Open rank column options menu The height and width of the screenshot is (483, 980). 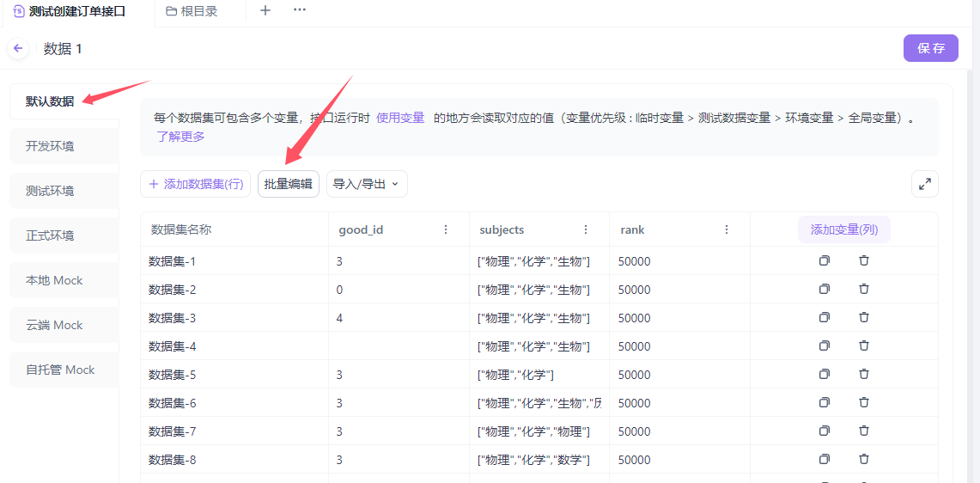pyautogui.click(x=727, y=229)
